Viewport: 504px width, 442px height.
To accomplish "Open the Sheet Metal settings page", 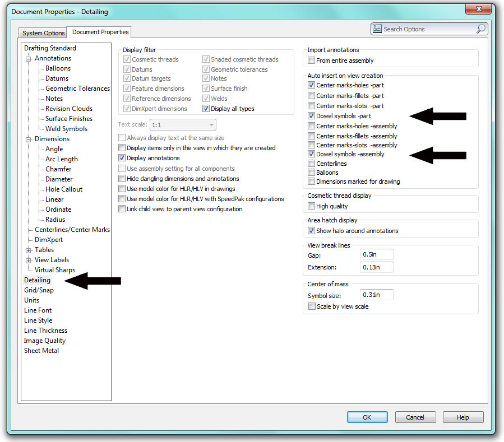I will [41, 350].
